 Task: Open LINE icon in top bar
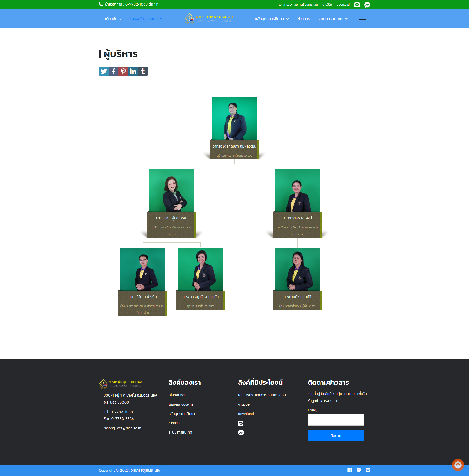click(x=357, y=5)
